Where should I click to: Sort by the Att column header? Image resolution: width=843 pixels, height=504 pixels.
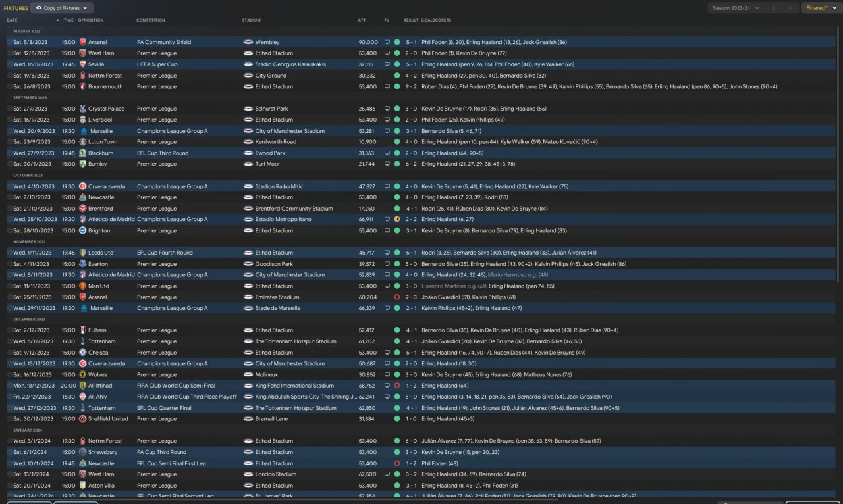(x=362, y=20)
